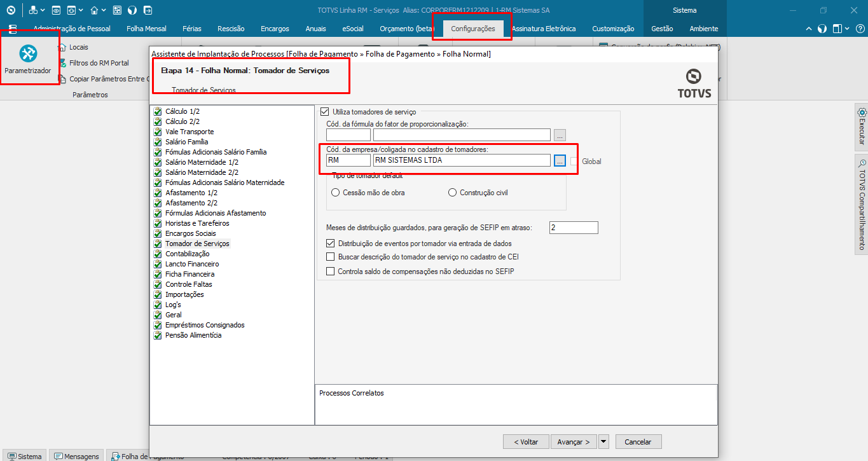Open the Folha Mensal ribbon tab
This screenshot has width=868, height=461.
[146, 29]
